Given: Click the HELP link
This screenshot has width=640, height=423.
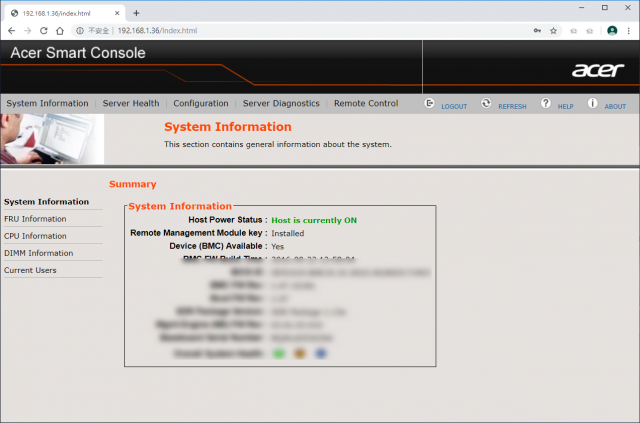Looking at the screenshot, I should point(566,107).
